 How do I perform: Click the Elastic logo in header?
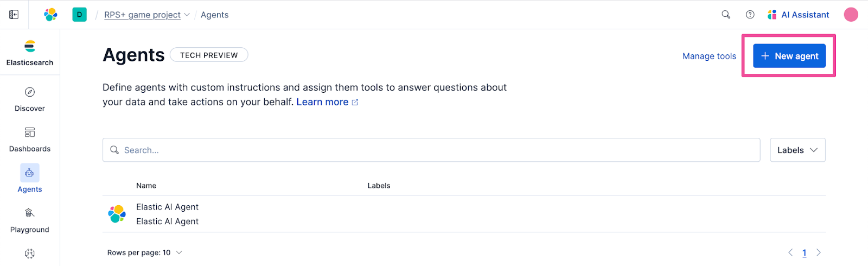click(50, 15)
